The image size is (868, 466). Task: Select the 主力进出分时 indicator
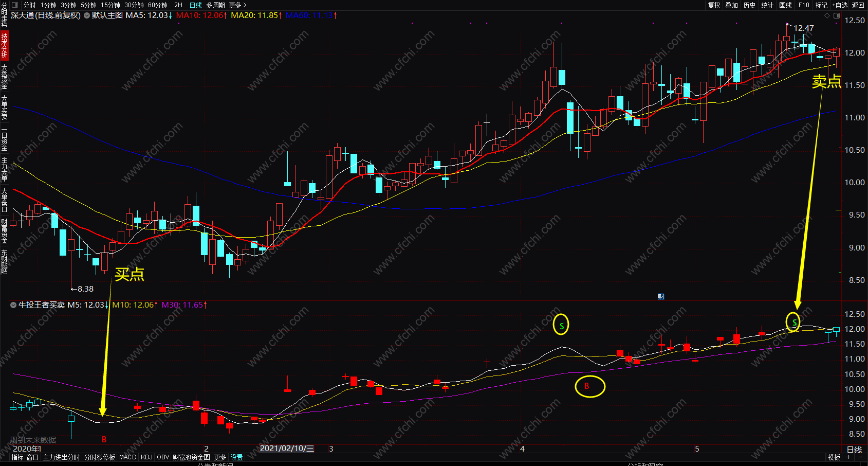coord(61,457)
